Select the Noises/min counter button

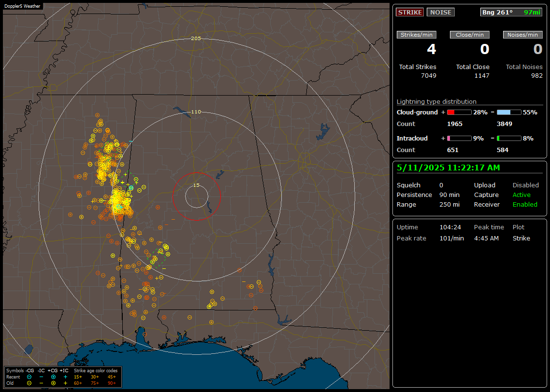point(522,35)
